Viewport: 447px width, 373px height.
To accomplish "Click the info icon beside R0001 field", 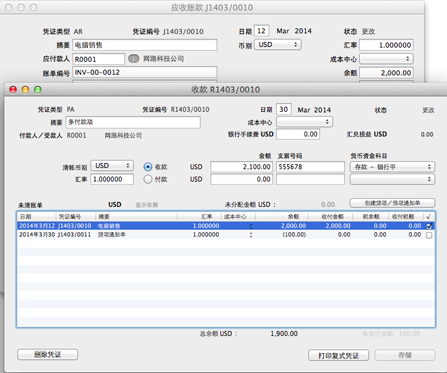I will tap(134, 59).
